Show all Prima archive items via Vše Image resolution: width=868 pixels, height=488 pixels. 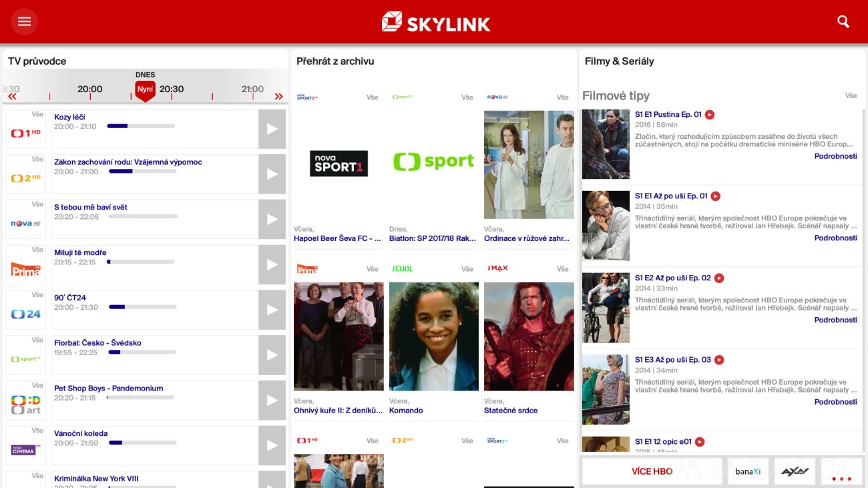[373, 269]
